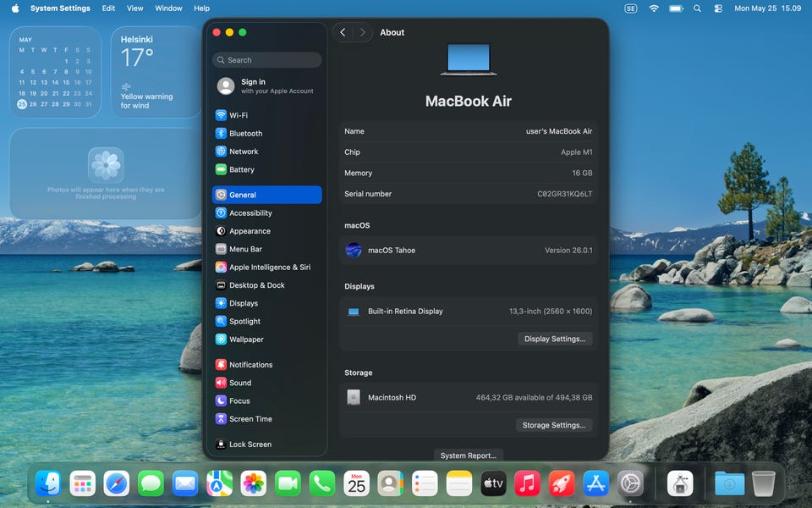Screen dimensions: 812x508
Task: Click the SE input source icon
Action: (630, 8)
